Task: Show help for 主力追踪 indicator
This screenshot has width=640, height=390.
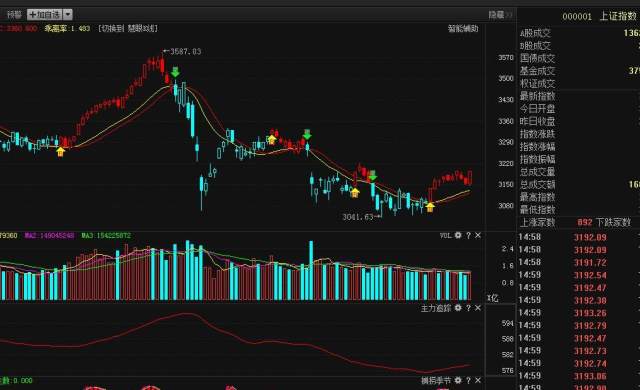Action: point(469,308)
